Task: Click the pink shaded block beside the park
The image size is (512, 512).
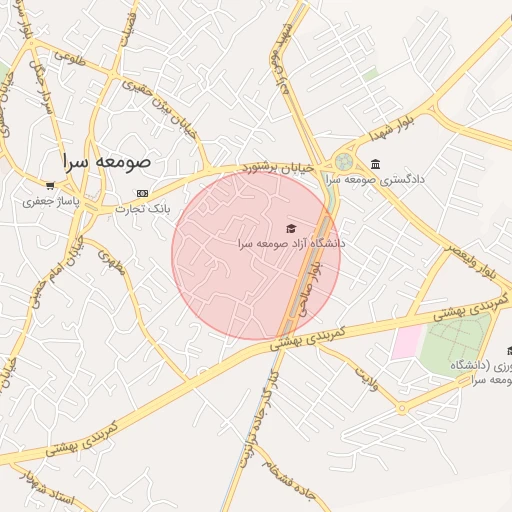Action: point(407,342)
